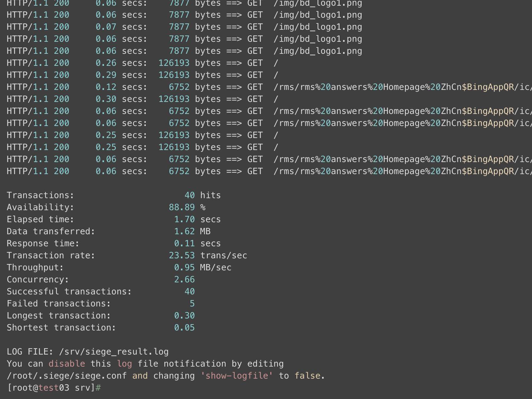Select the Shortest transaction value 0.05
The image size is (532, 399).
[184, 327]
